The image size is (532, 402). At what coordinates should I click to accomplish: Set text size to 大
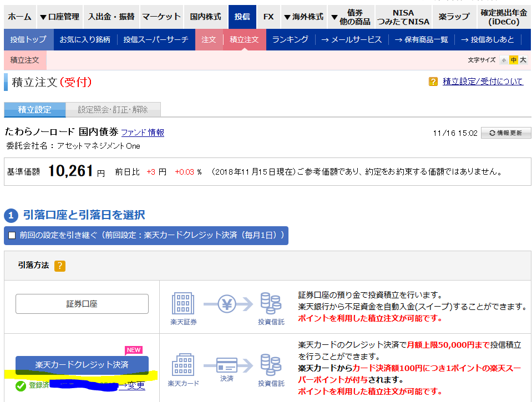(x=523, y=60)
